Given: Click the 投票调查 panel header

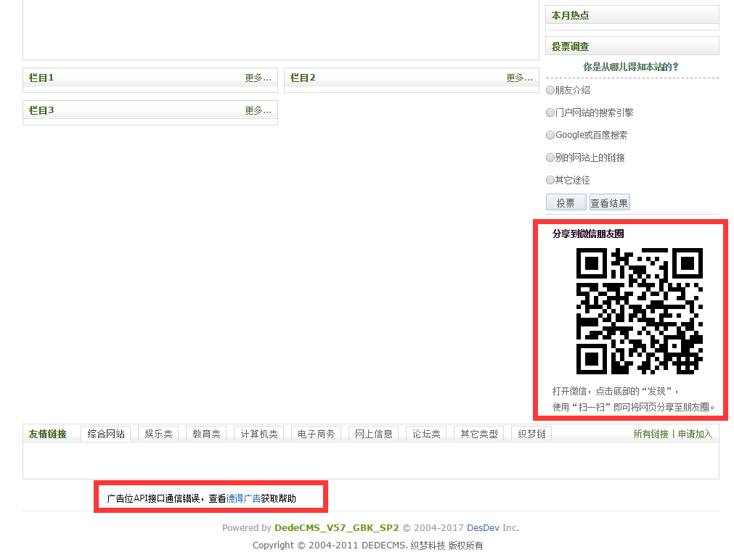Looking at the screenshot, I should [632, 46].
